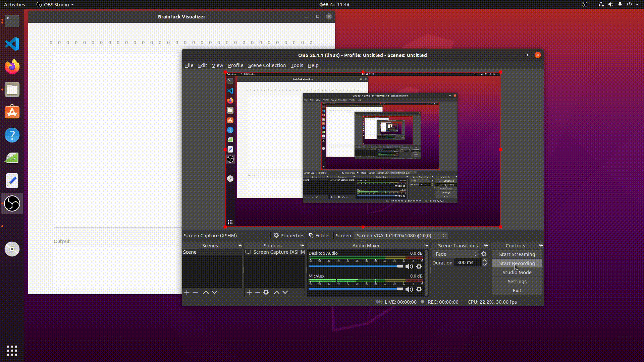Click the OBS Studio icon in dock
Viewport: 644px width, 362px height.
click(12, 204)
